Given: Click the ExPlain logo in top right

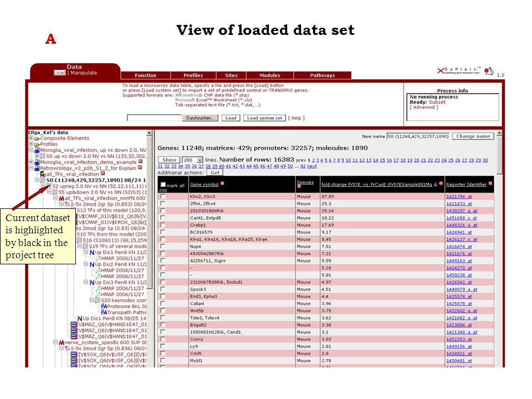Looking at the screenshot, I should point(458,70).
